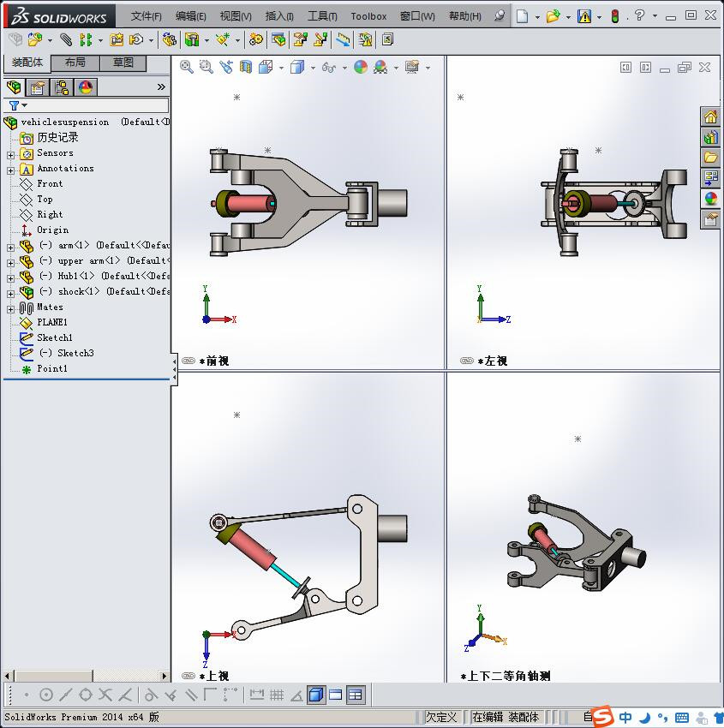This screenshot has width=724, height=728.
Task: Open the DisplayManager tab icon
Action: [86, 87]
